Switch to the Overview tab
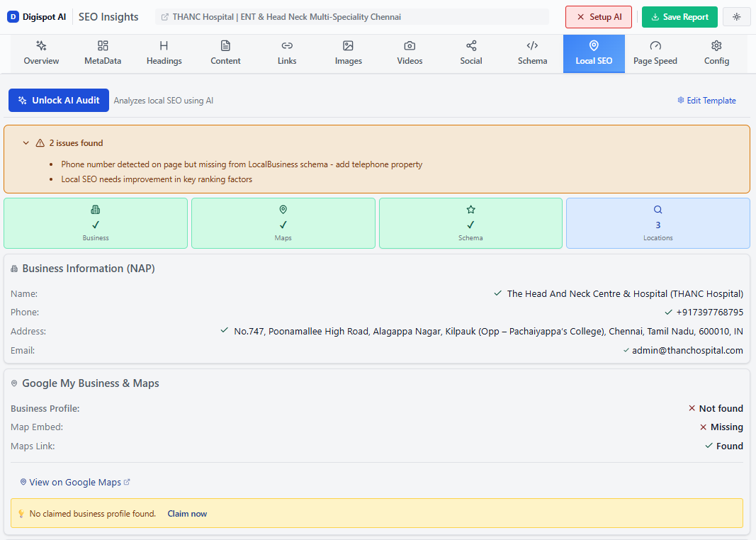756x540 pixels. coord(41,51)
